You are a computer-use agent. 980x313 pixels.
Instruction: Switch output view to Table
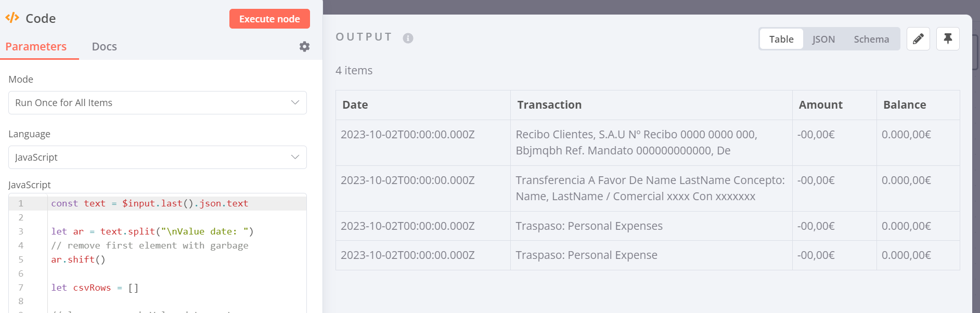(781, 39)
